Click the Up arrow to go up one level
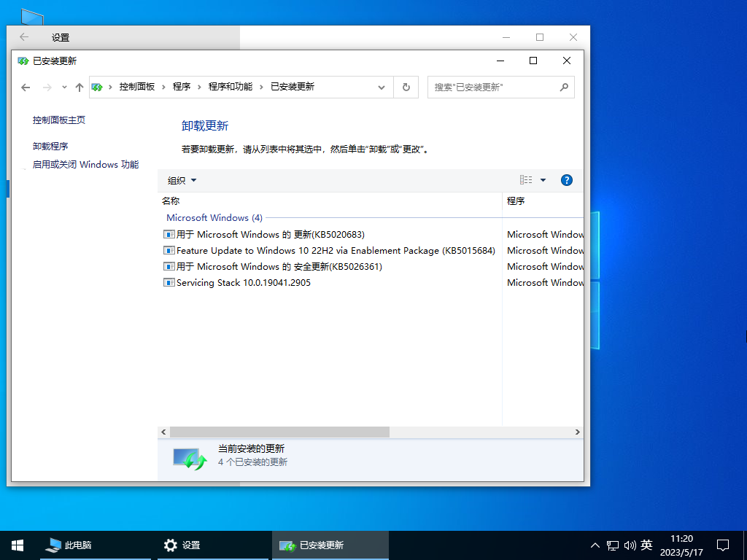 point(79,87)
